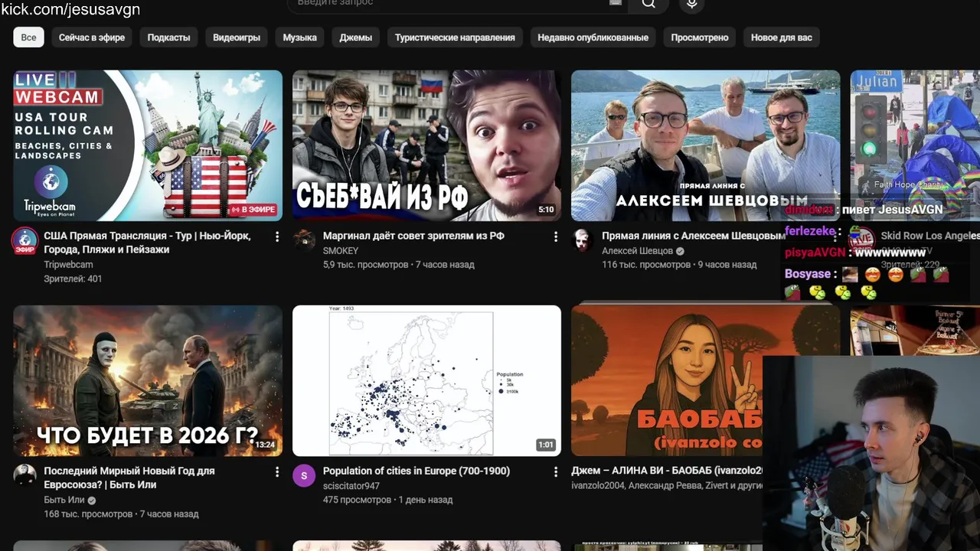
Task: Click the 13:24 duration badge
Action: (265, 445)
